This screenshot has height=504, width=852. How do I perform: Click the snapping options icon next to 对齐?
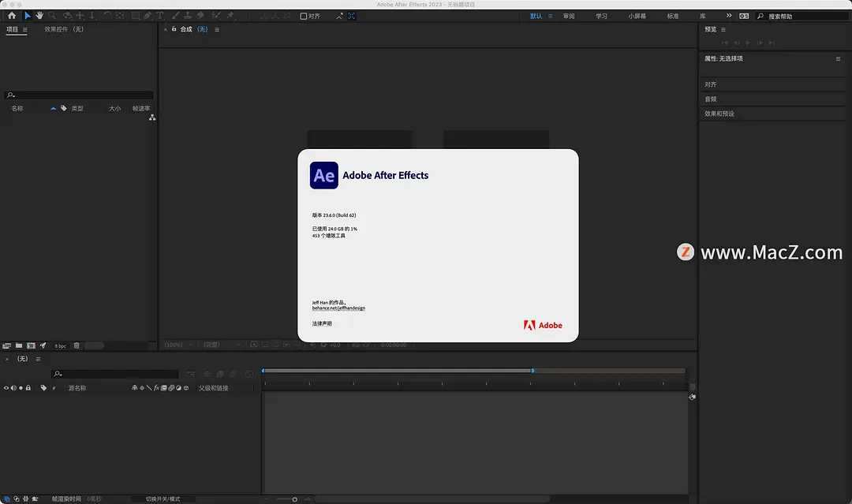click(339, 16)
